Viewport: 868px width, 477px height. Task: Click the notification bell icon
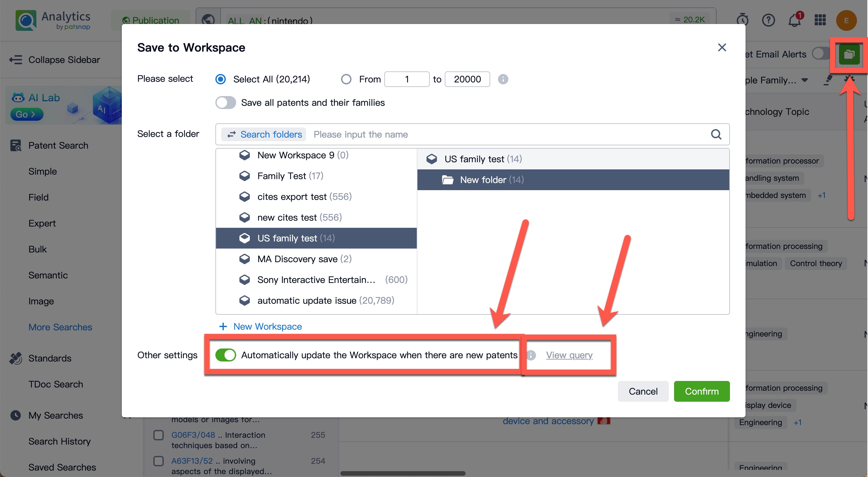[x=794, y=20]
